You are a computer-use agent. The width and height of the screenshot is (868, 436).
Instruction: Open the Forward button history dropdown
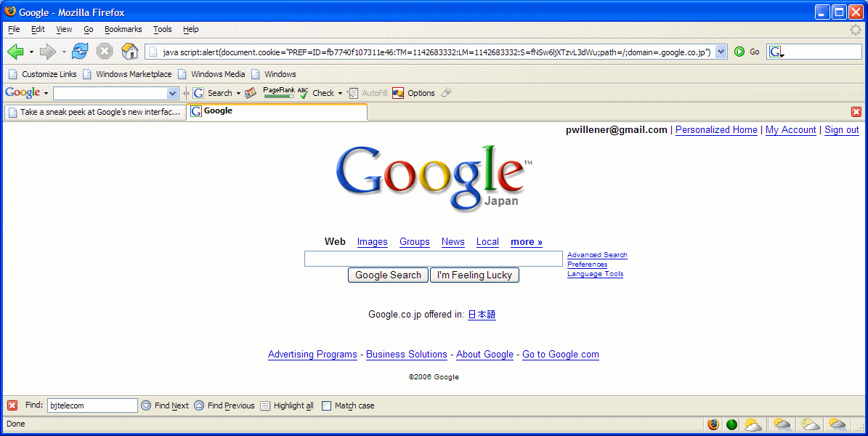[64, 52]
